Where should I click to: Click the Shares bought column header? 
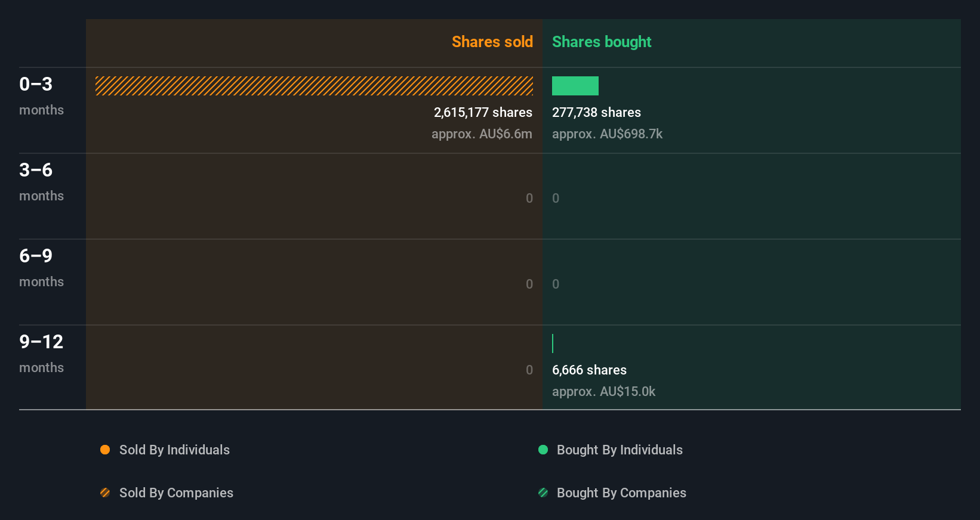(x=602, y=42)
